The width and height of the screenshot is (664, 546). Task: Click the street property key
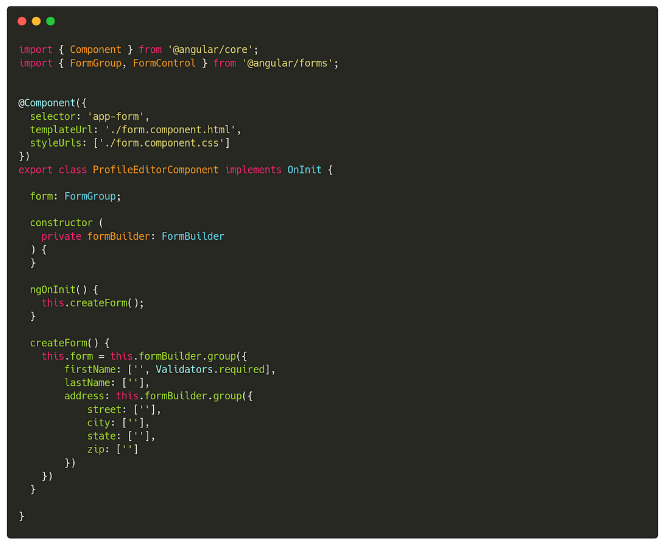point(106,410)
